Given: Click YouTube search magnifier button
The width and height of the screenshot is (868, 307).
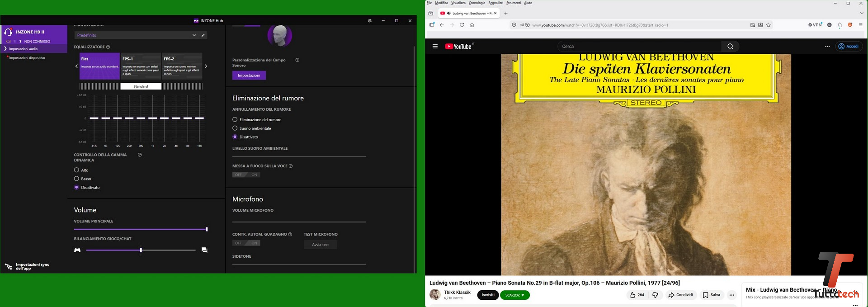Looking at the screenshot, I should tap(730, 47).
